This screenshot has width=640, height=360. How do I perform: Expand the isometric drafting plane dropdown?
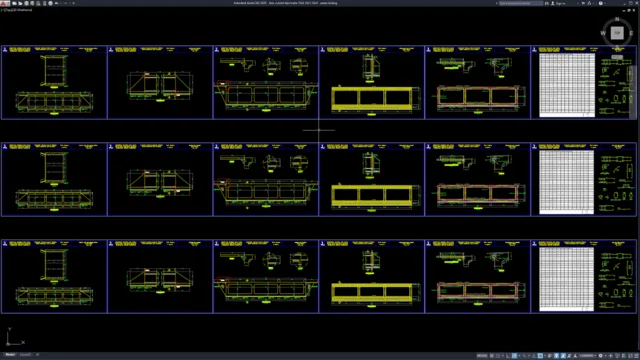[x=529, y=356]
